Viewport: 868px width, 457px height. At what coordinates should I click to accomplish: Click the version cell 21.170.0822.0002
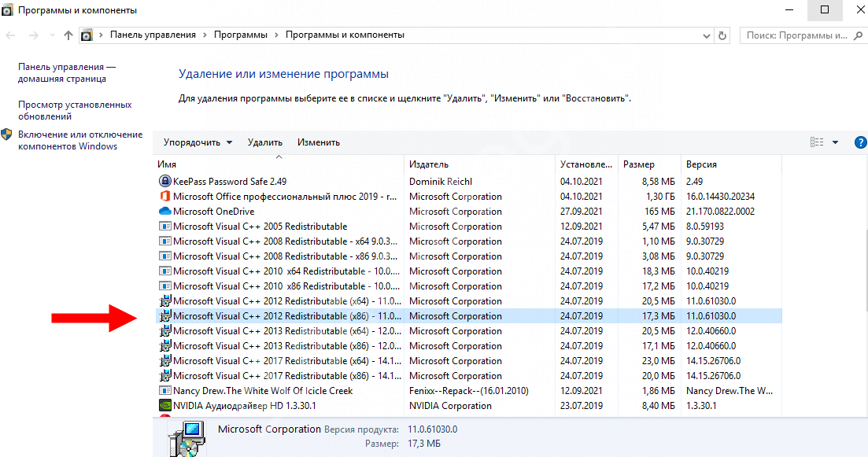coord(720,211)
